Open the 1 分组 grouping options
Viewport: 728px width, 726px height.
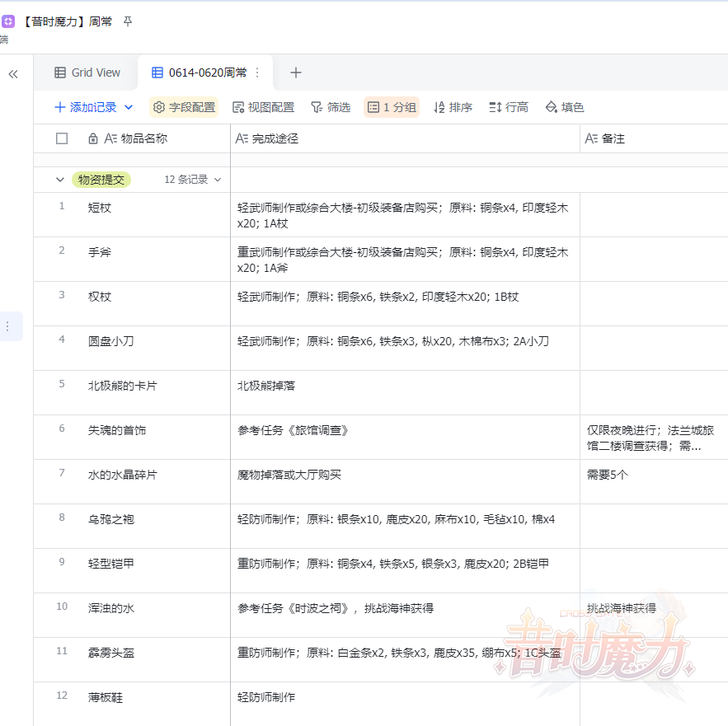point(392,107)
